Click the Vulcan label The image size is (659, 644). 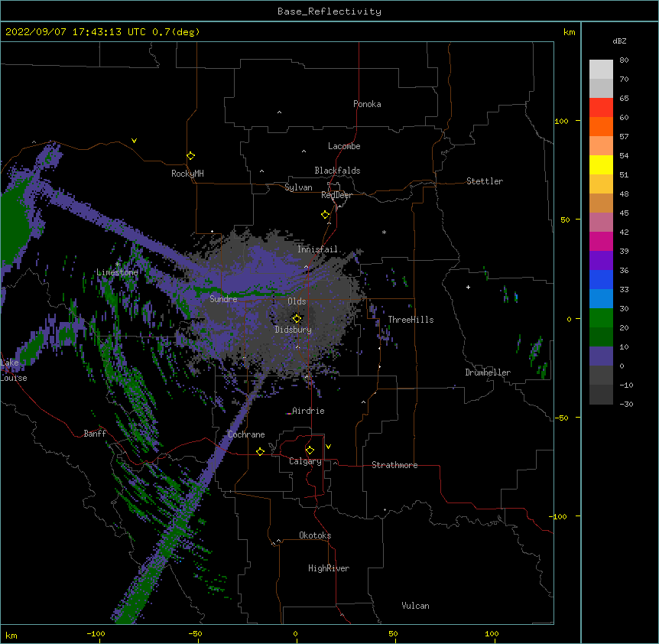tap(415, 606)
